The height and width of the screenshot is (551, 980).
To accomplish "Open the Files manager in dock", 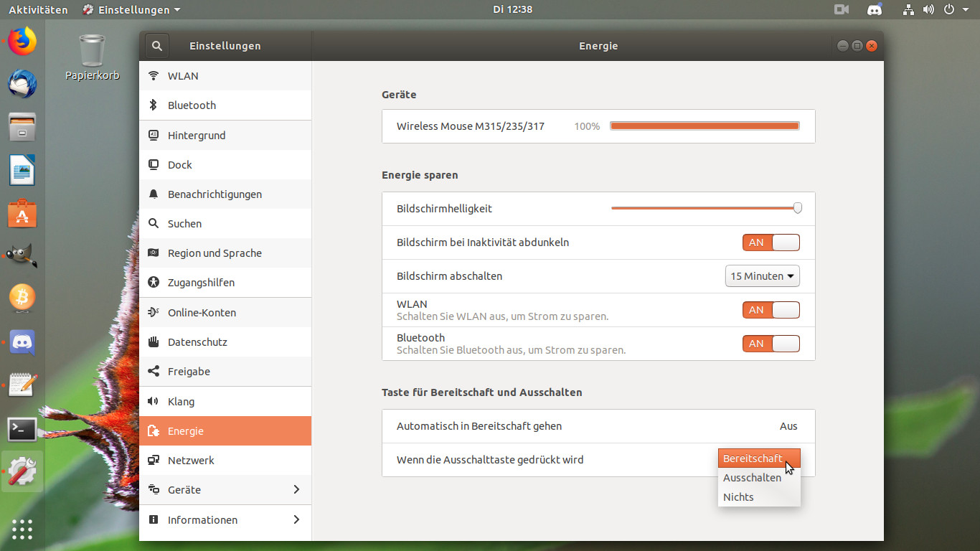I will coord(22,127).
